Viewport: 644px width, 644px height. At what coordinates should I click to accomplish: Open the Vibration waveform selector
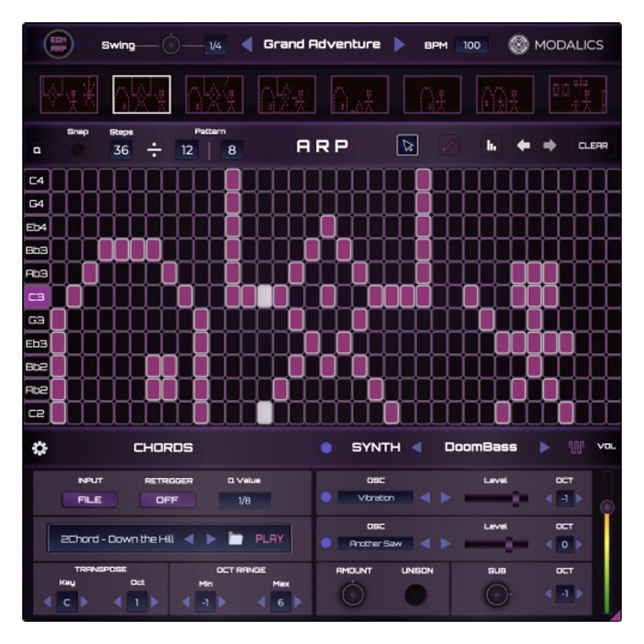(x=375, y=498)
